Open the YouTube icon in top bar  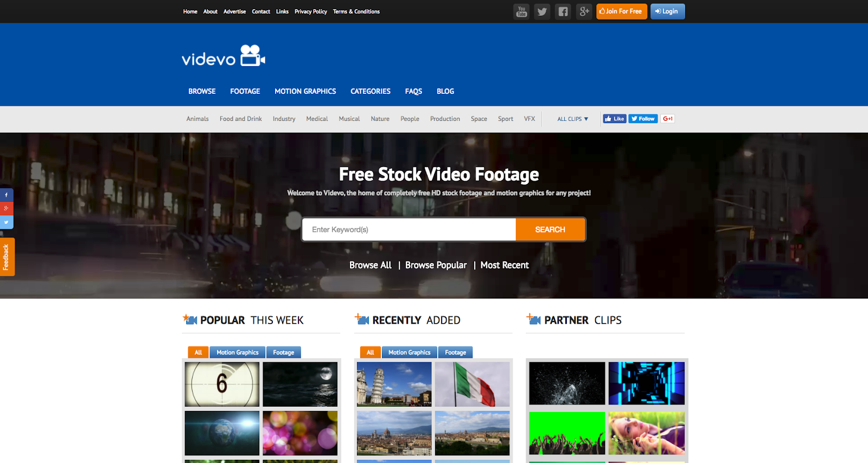521,11
